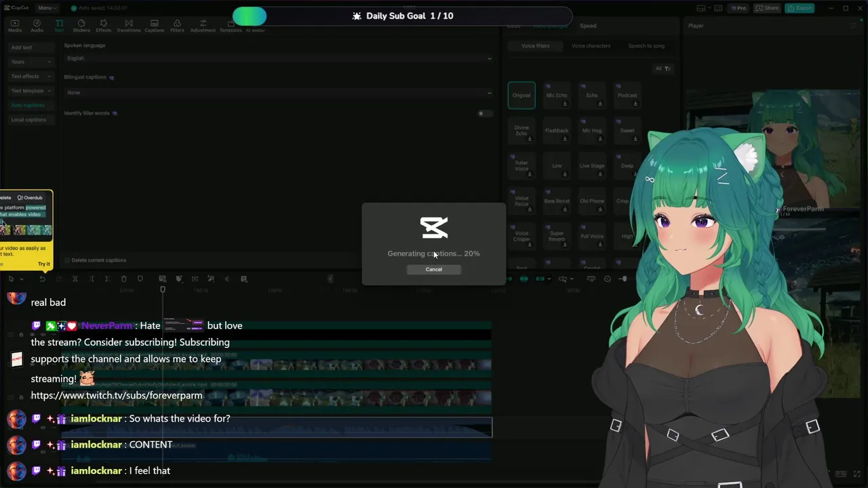Switch to the Voice characters tab
Screen dimensions: 868x488
click(x=591, y=45)
